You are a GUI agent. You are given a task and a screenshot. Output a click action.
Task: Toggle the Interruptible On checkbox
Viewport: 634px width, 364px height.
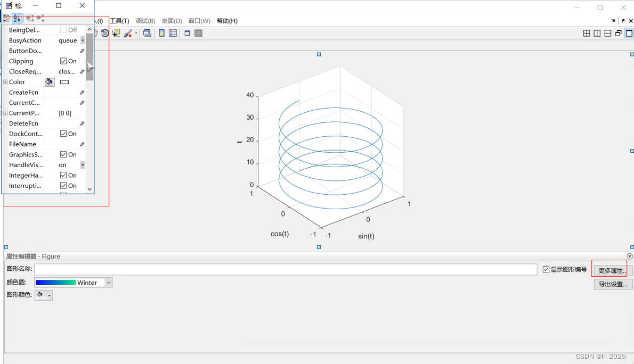[x=63, y=185]
